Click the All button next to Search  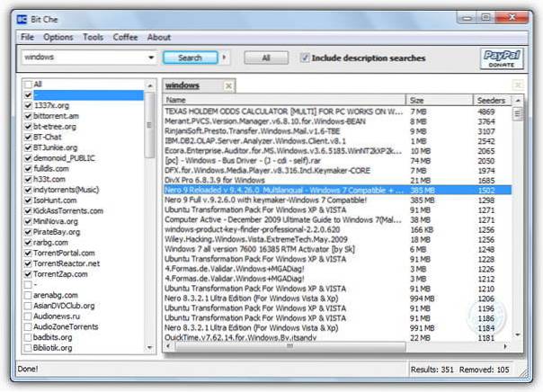[259, 58]
